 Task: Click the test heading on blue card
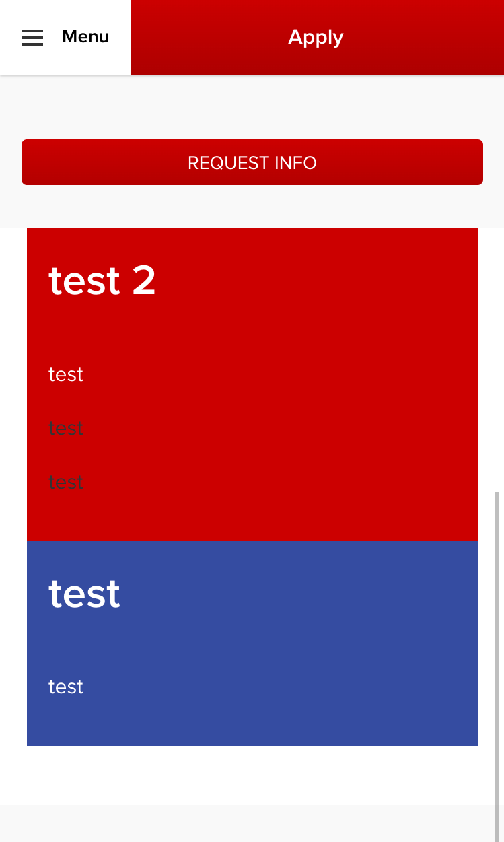coord(83,593)
